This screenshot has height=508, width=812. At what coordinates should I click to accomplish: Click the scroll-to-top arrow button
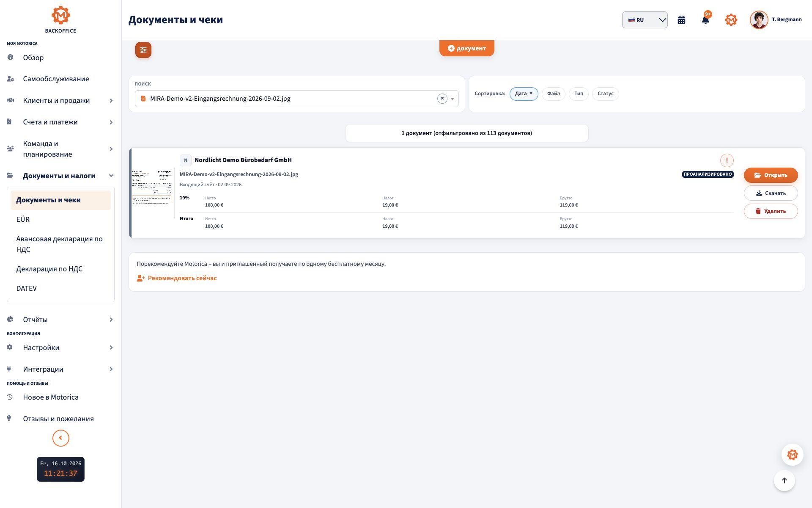(x=784, y=480)
